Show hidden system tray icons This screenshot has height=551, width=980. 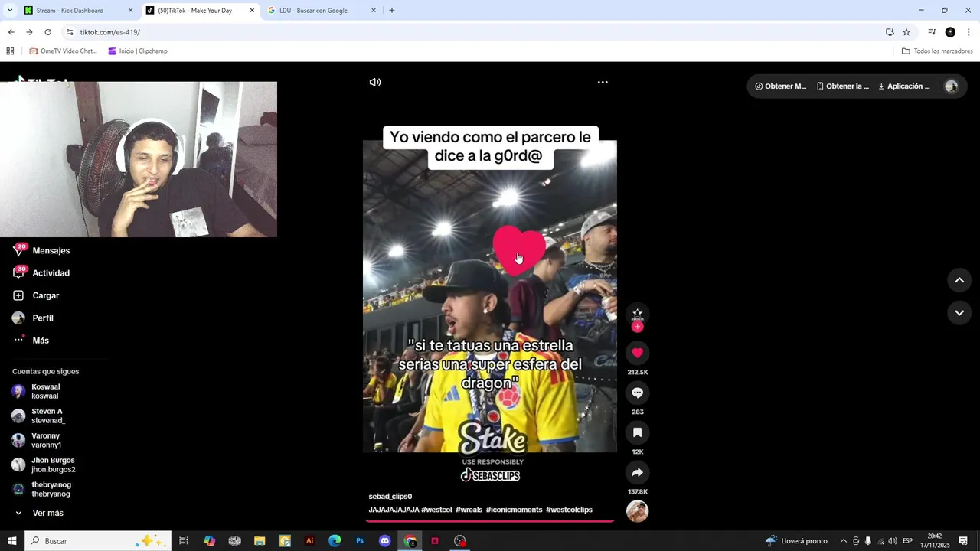pyautogui.click(x=844, y=541)
